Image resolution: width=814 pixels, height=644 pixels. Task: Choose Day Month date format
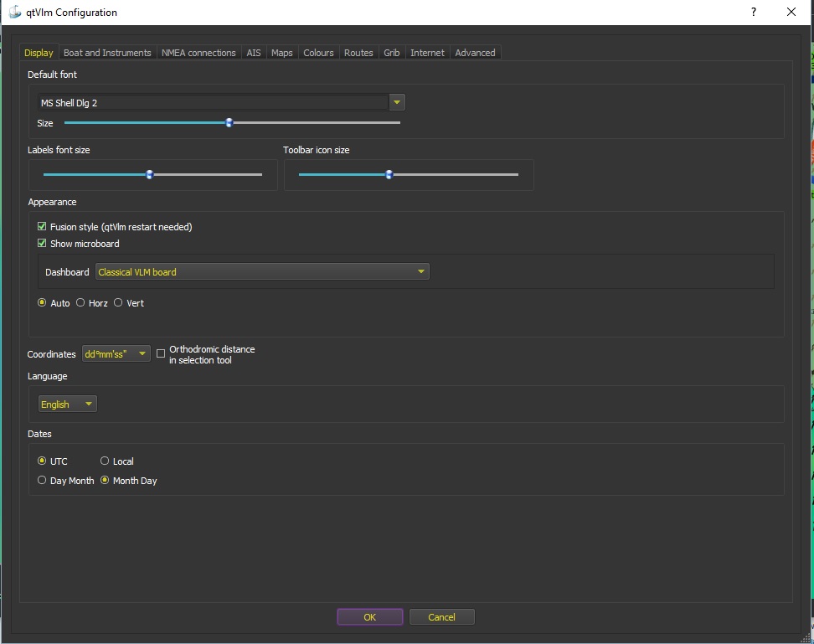coord(42,480)
